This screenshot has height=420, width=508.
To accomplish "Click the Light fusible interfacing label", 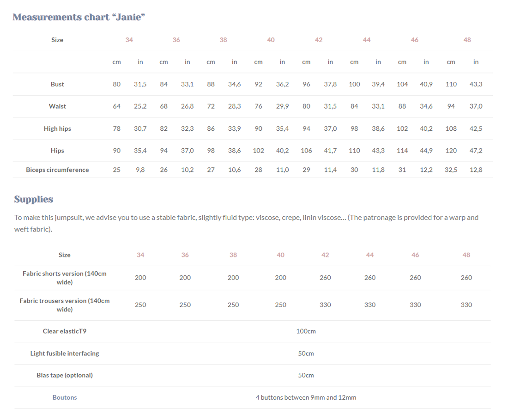I will tap(65, 353).
